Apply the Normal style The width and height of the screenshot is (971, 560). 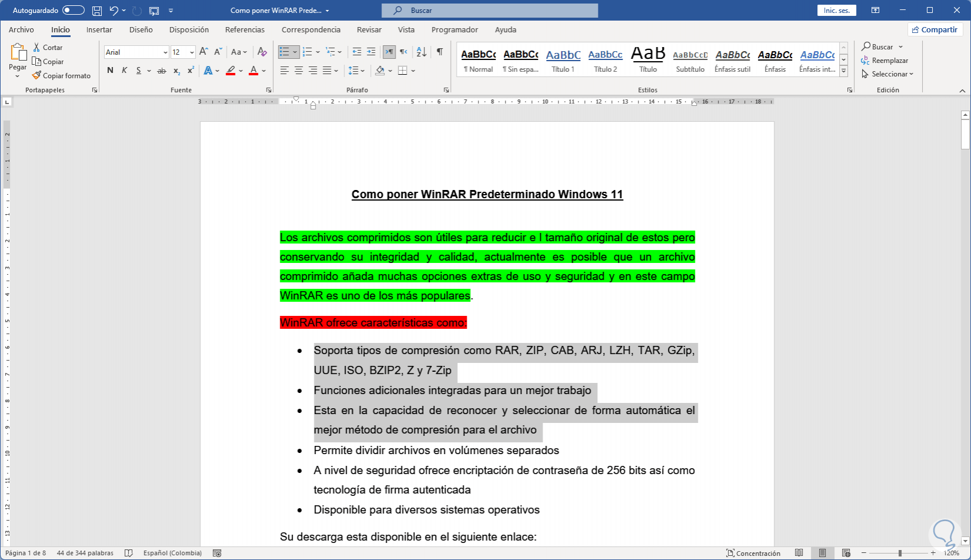(478, 60)
